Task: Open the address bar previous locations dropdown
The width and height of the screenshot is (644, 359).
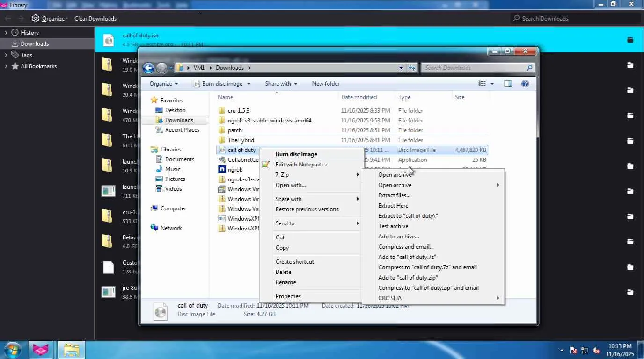Action: pyautogui.click(x=401, y=68)
